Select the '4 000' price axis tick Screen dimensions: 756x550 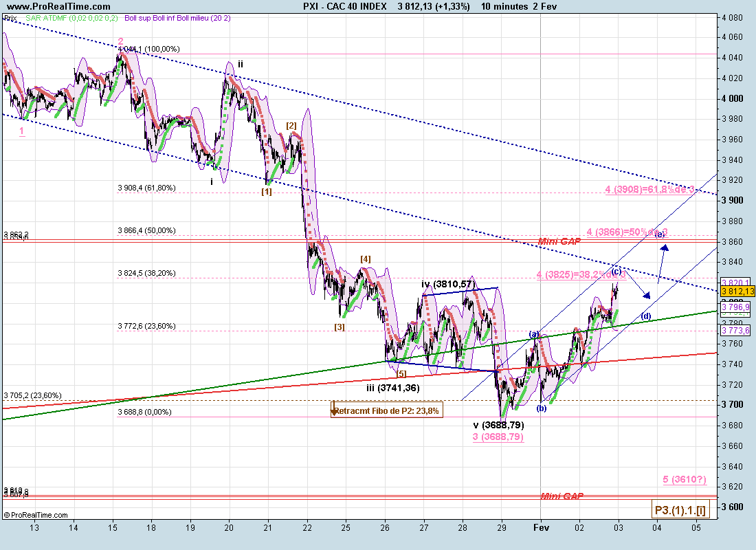(x=733, y=98)
